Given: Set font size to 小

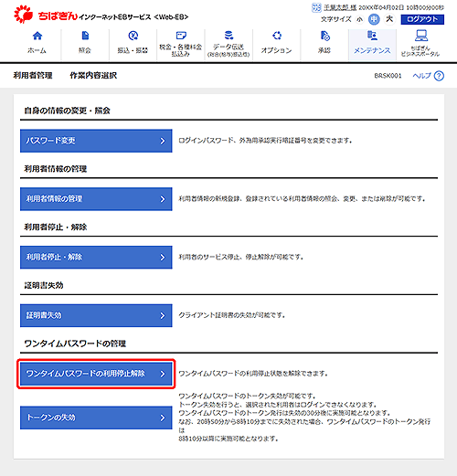Looking at the screenshot, I should pos(360,19).
